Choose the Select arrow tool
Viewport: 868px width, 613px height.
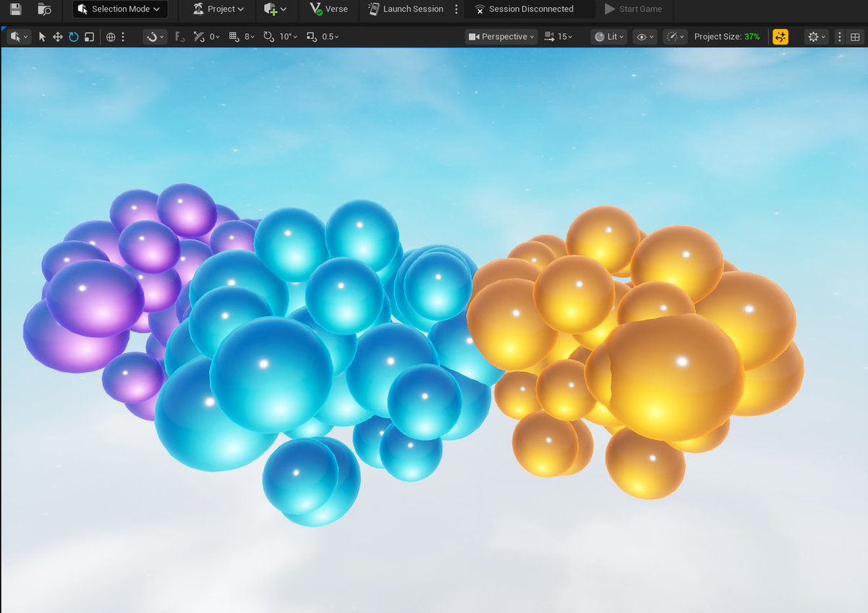pos(42,37)
